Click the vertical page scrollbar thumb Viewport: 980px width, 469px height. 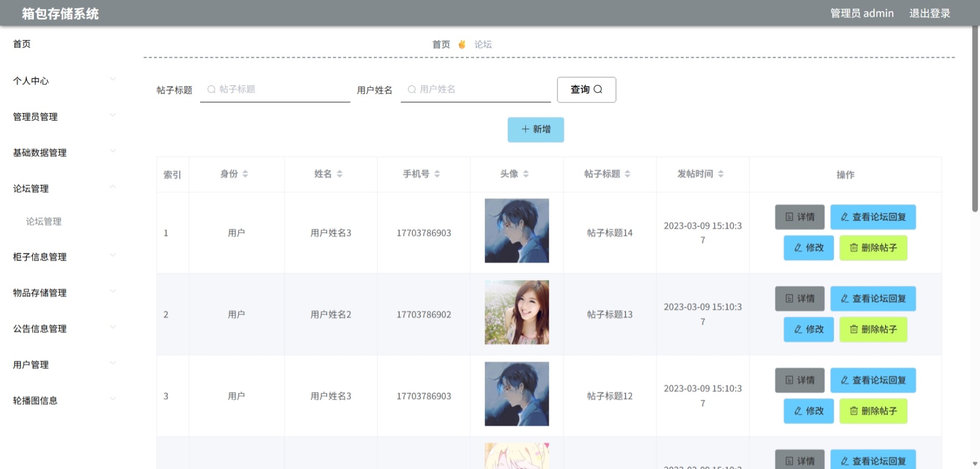[x=975, y=119]
